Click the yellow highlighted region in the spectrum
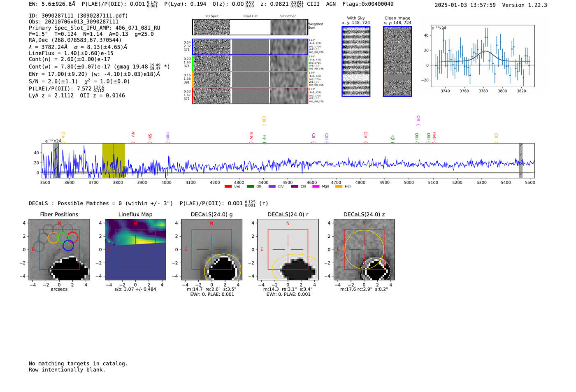The height and width of the screenshot is (392, 576). pyautogui.click(x=114, y=161)
